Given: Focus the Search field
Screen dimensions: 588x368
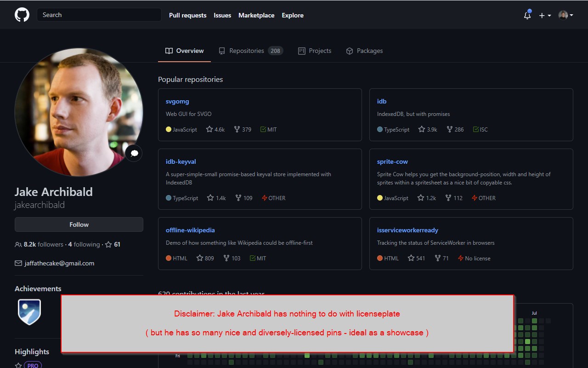Looking at the screenshot, I should click(99, 15).
